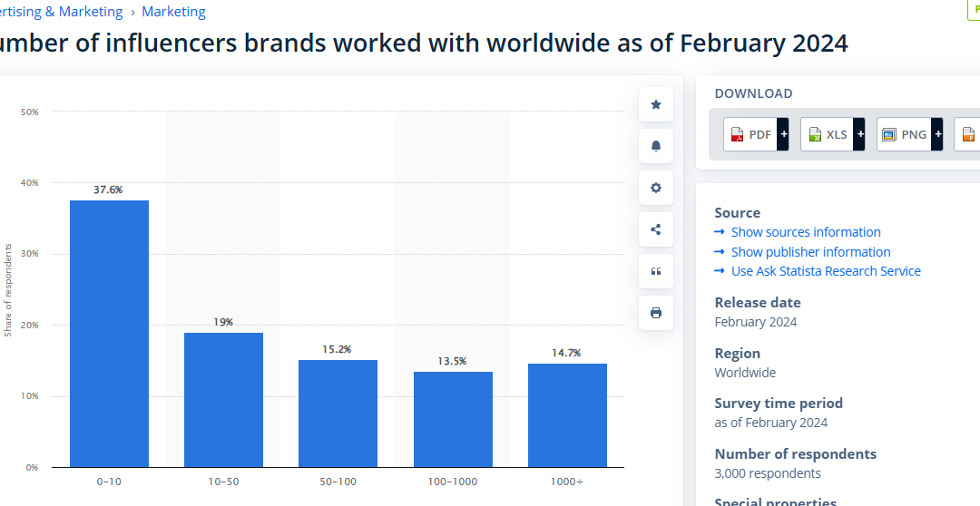
Task: Expand the plus next to PNG
Action: (937, 134)
